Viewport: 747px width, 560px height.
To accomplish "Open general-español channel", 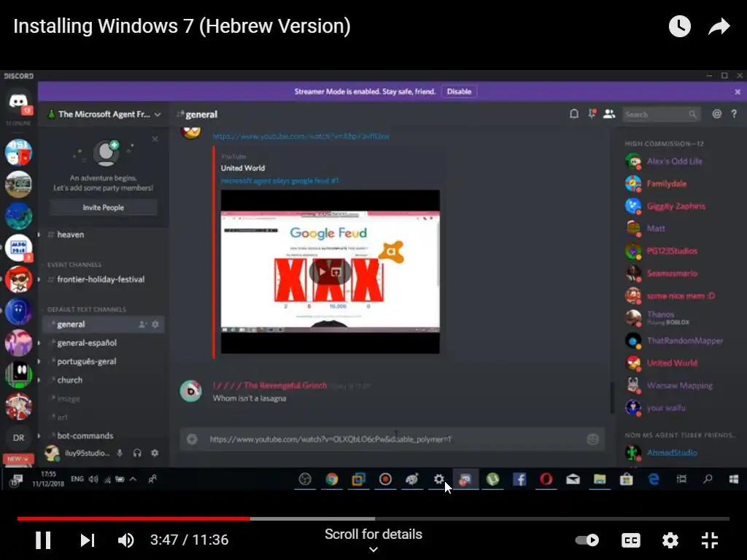I will tap(87, 343).
